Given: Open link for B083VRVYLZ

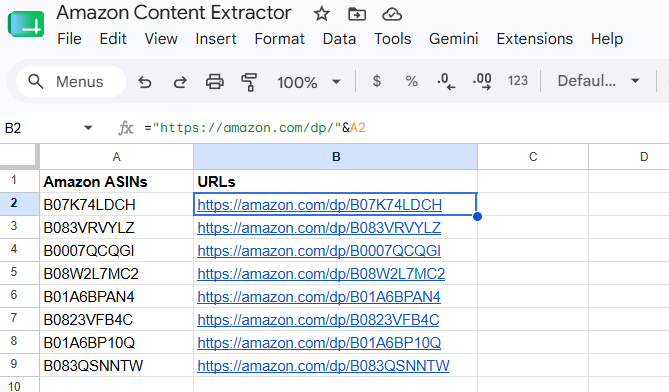Looking at the screenshot, I should 319,228.
